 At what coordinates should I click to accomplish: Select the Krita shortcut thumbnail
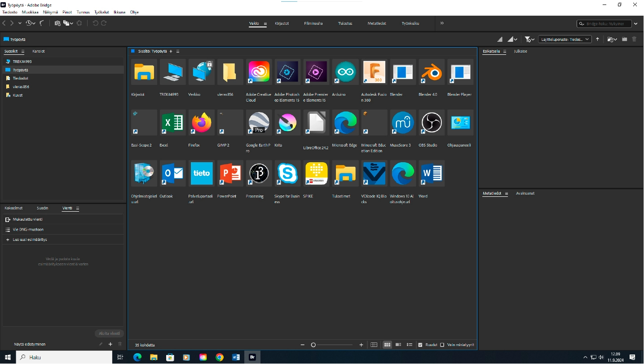[288, 123]
